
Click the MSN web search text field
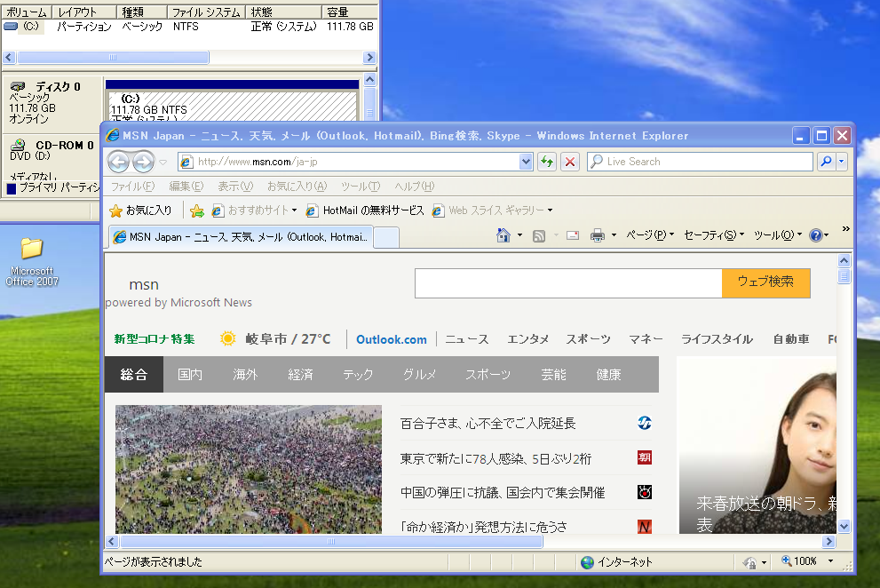568,283
